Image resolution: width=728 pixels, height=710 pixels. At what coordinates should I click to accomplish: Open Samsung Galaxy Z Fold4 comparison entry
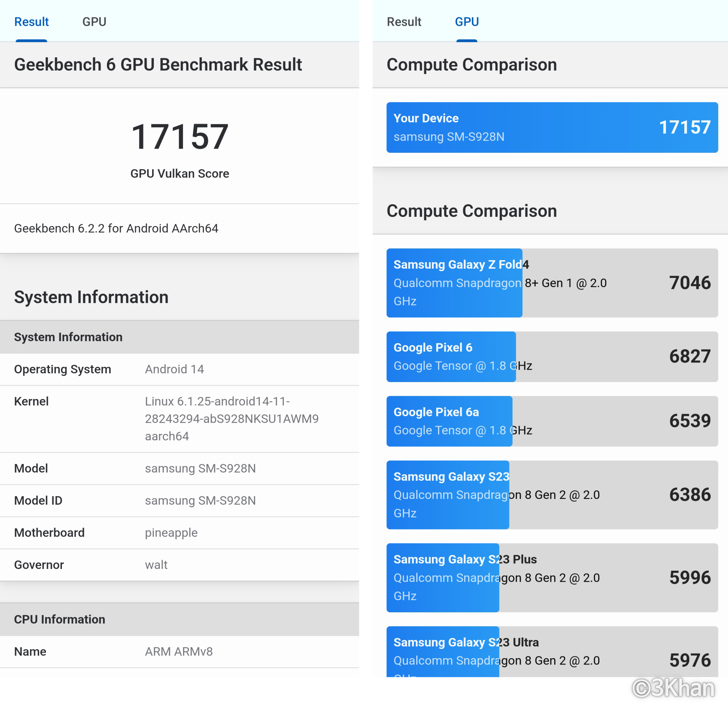pyautogui.click(x=552, y=283)
